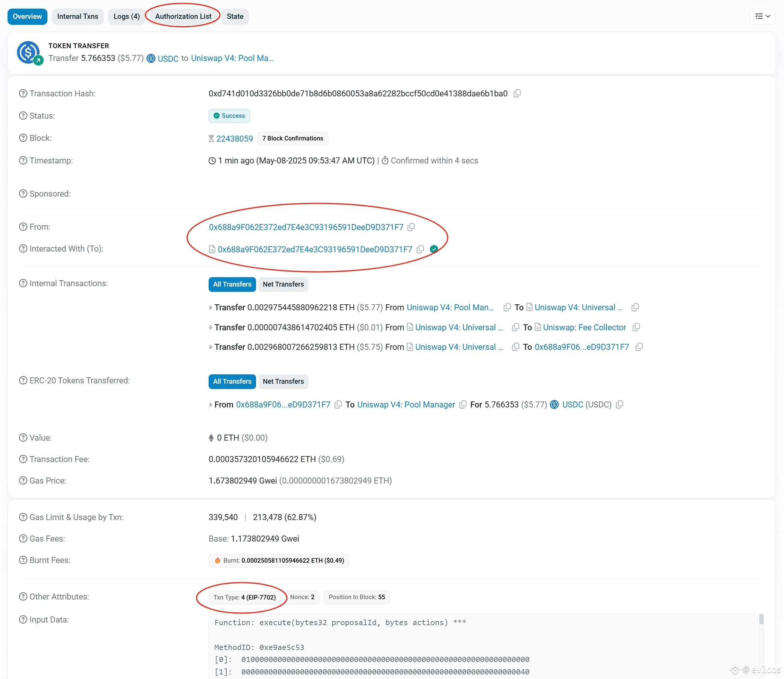Viewport: 784px width, 679px height.
Task: Expand the USDC ERC-20 transfer row
Action: (x=210, y=405)
